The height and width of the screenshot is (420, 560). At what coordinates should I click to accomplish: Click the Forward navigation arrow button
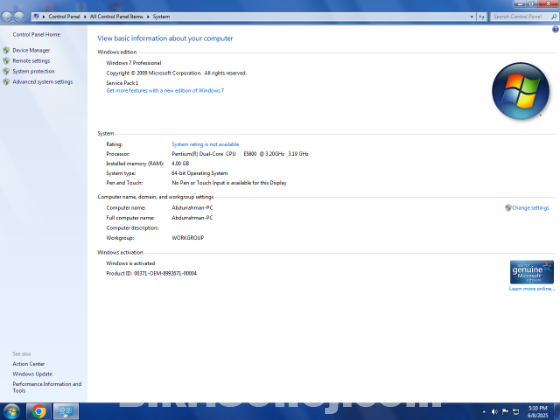point(19,16)
